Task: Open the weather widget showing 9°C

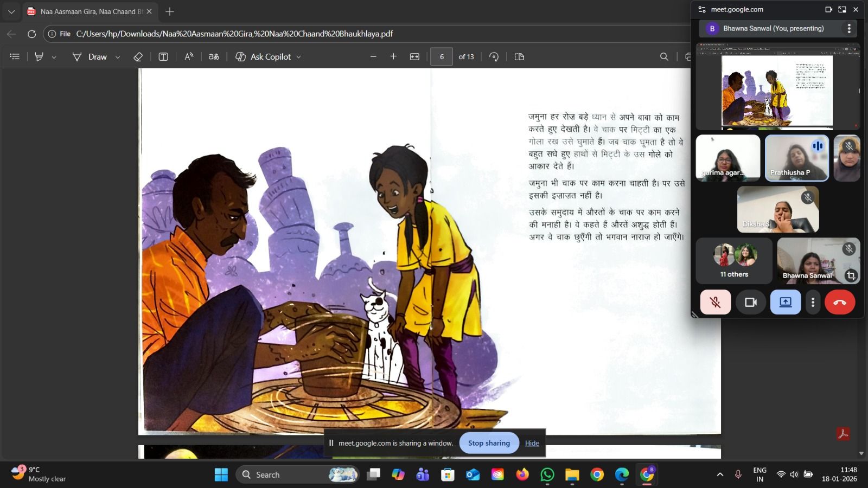Action: (x=39, y=474)
